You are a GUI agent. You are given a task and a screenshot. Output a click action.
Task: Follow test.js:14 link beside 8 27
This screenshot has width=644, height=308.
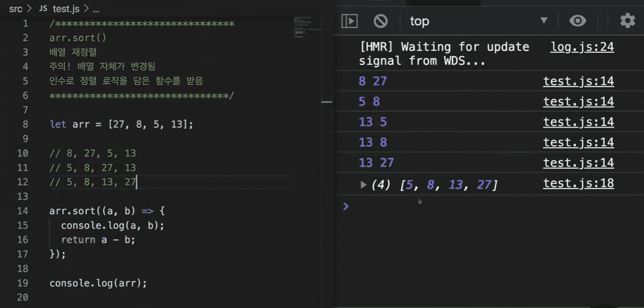(579, 81)
